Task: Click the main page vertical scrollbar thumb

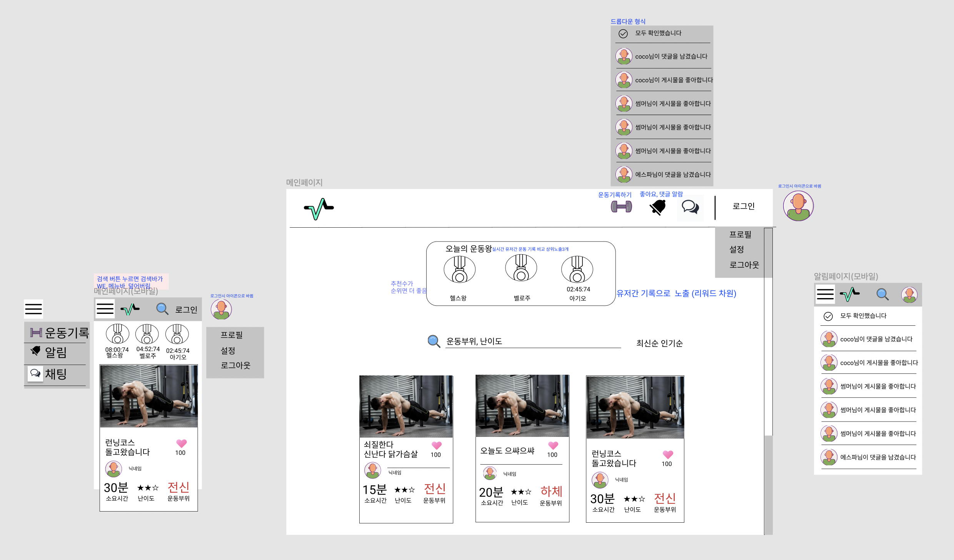Action: click(768, 485)
